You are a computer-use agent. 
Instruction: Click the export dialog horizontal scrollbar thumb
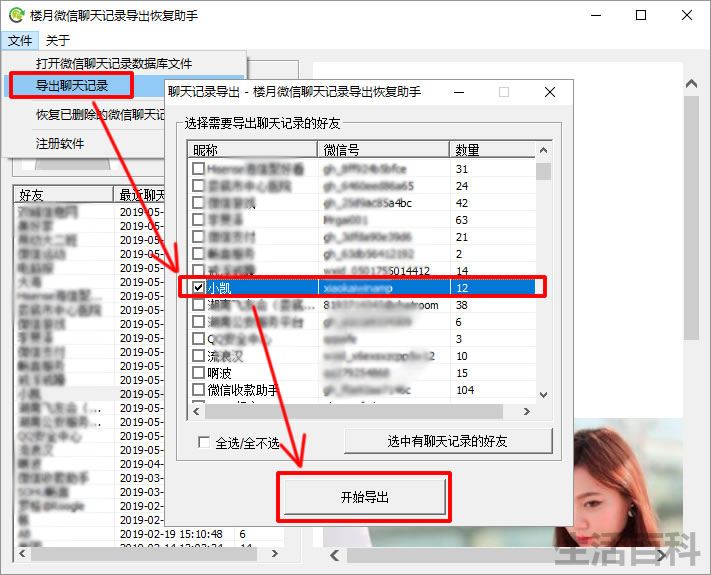point(354,411)
